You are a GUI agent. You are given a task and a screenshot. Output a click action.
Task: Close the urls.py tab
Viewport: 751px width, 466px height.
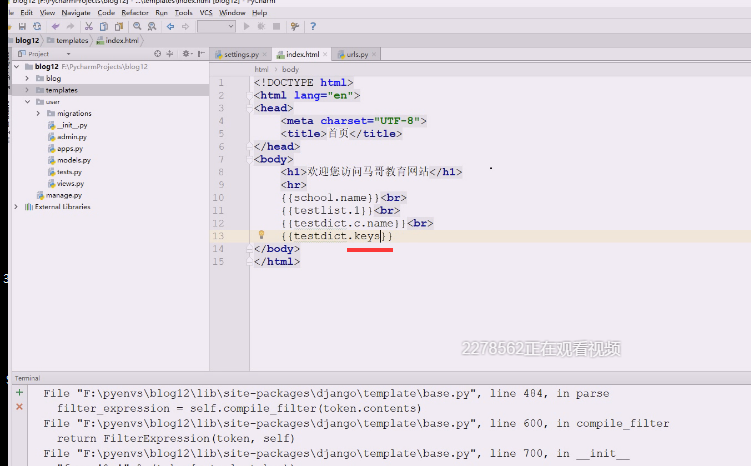[374, 54]
